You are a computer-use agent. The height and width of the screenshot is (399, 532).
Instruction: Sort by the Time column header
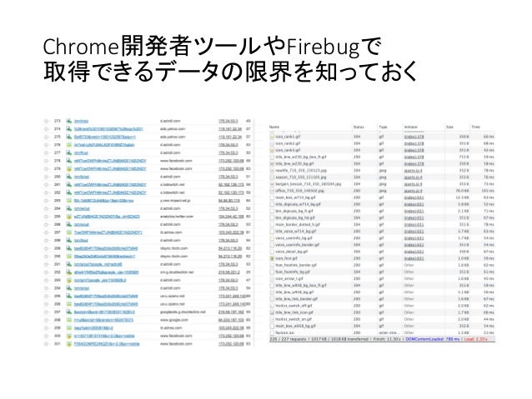[x=475, y=127]
